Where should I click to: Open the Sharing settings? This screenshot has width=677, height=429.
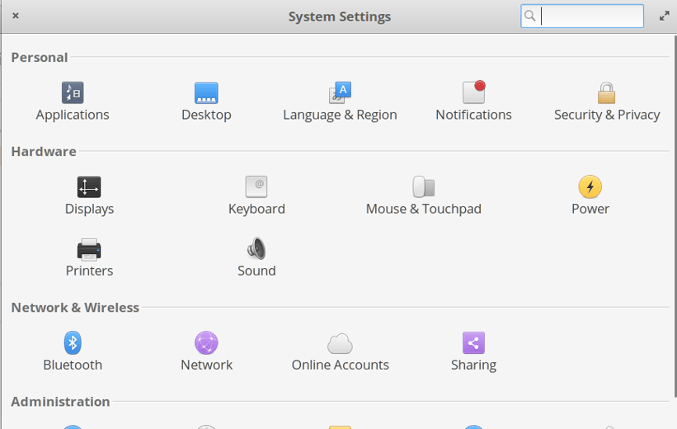(473, 343)
